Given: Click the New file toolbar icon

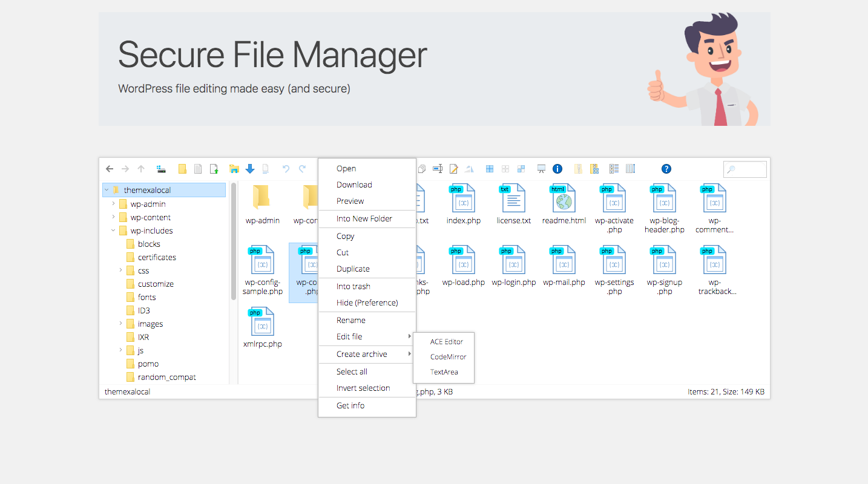Looking at the screenshot, I should click(198, 169).
